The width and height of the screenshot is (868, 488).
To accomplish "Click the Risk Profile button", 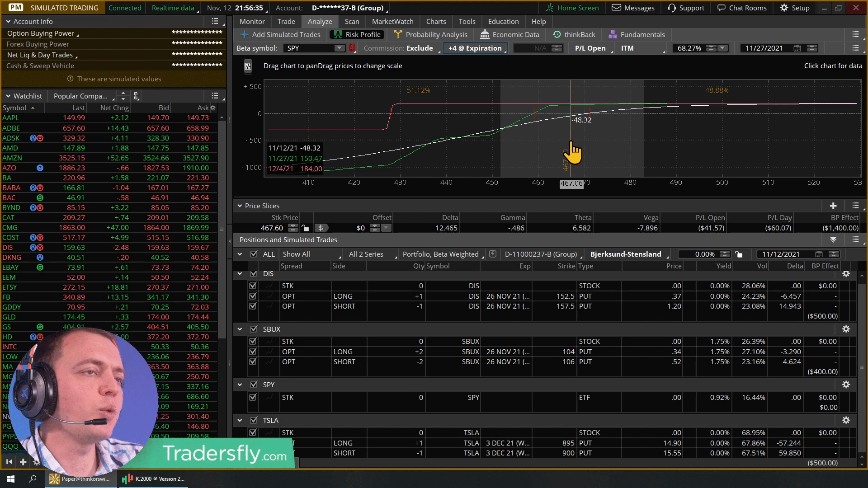I will (x=357, y=34).
